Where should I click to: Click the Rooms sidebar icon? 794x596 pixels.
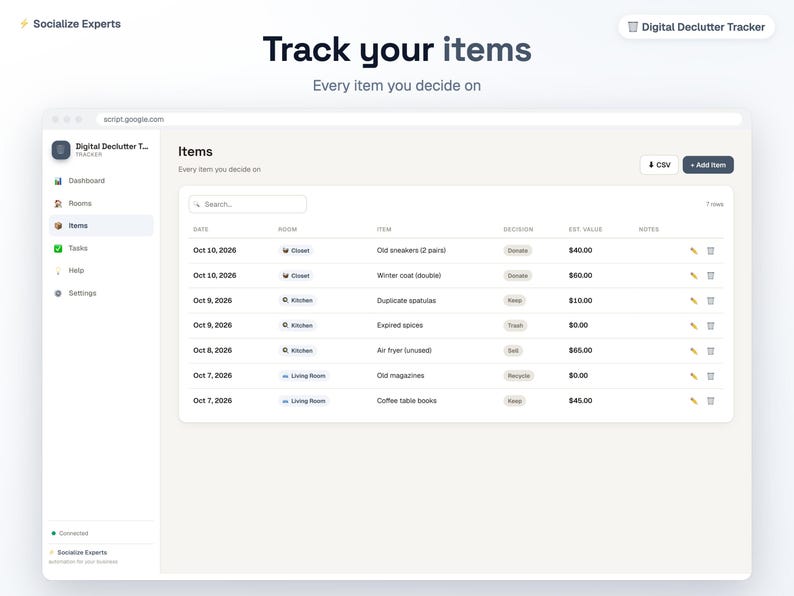tap(58, 204)
